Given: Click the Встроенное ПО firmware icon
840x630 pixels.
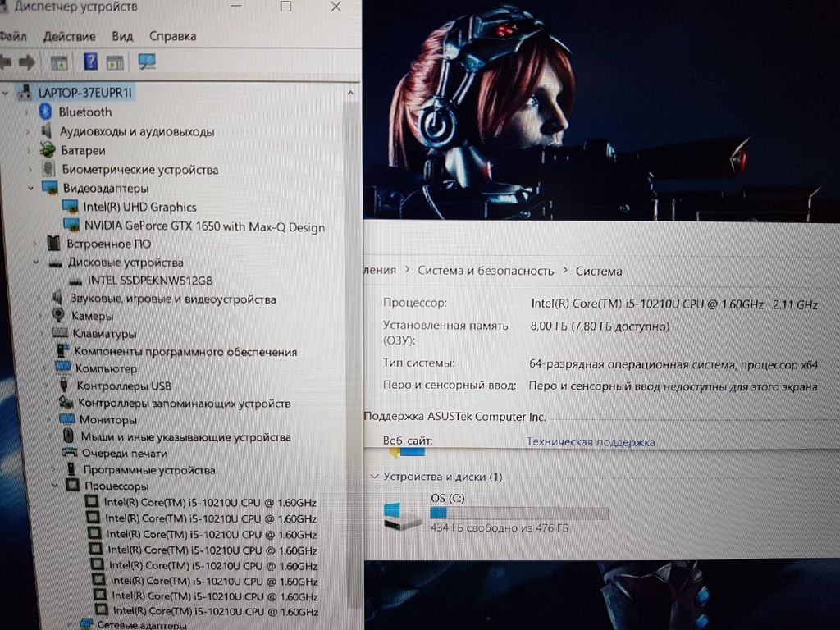Looking at the screenshot, I should point(53,243).
